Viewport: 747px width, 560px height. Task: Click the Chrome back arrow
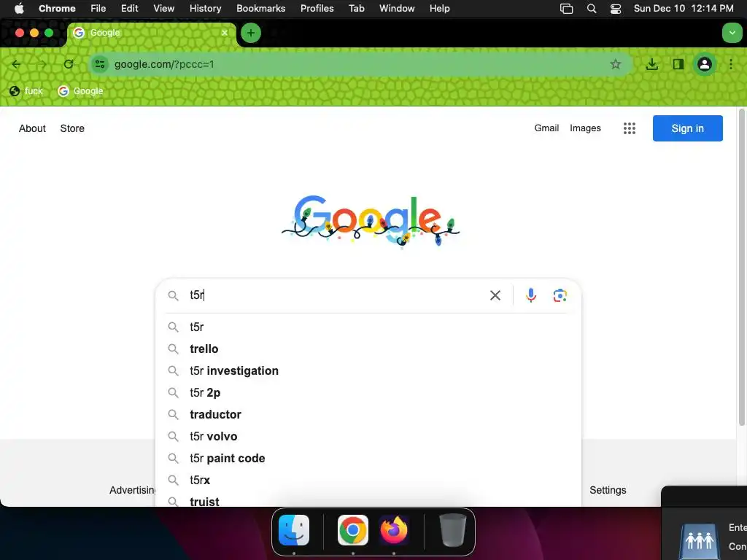16,64
